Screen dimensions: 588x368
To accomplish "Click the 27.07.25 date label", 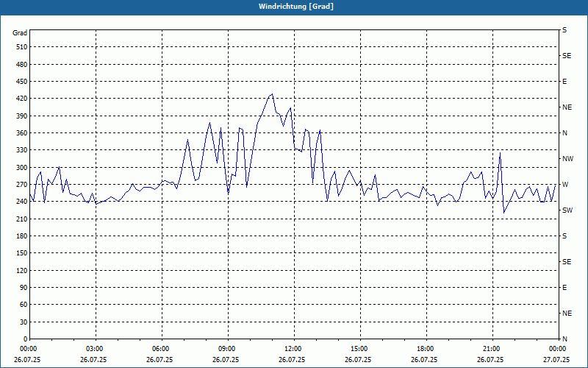I will [x=556, y=360].
